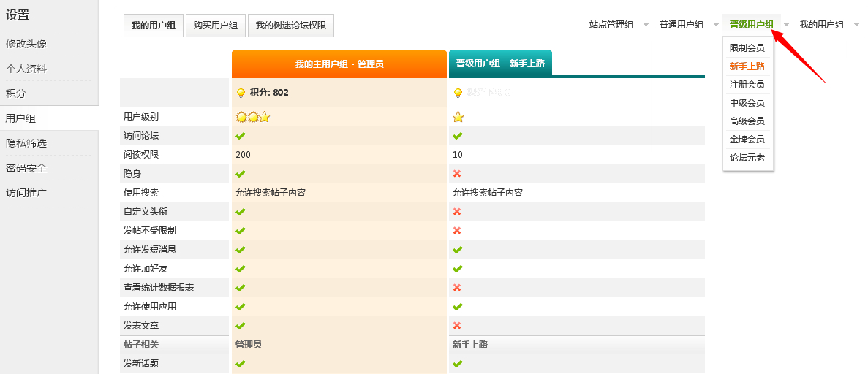The image size is (868, 374).
Task: Select 中级会员 from the dropdown list
Action: (x=747, y=103)
